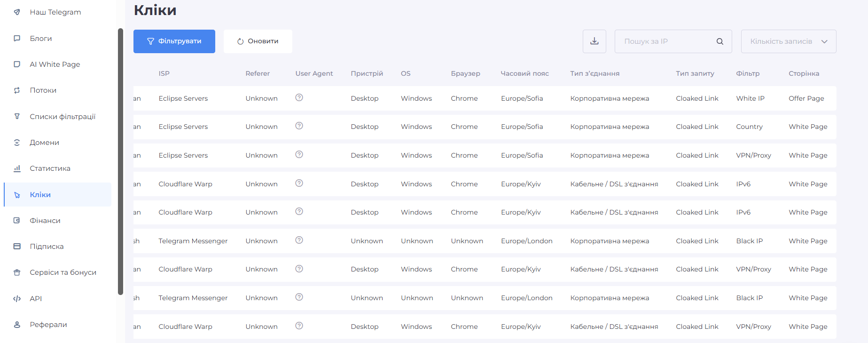Click the ISP column header

pyautogui.click(x=164, y=73)
